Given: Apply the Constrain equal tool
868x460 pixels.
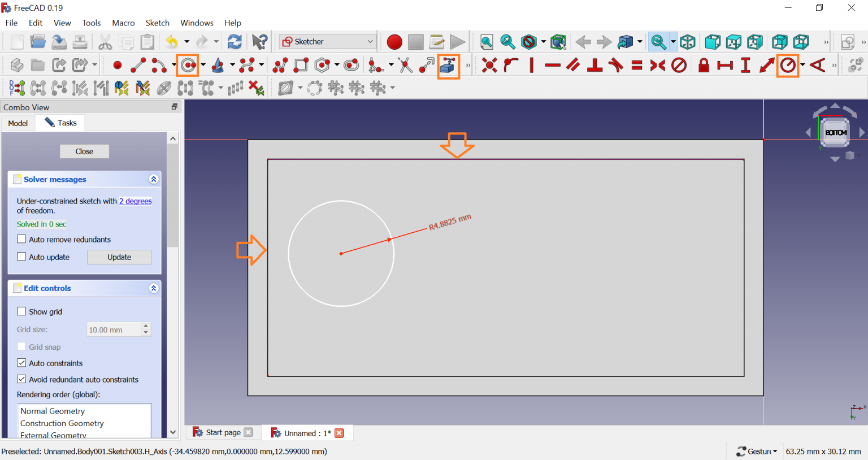Looking at the screenshot, I should (x=637, y=66).
